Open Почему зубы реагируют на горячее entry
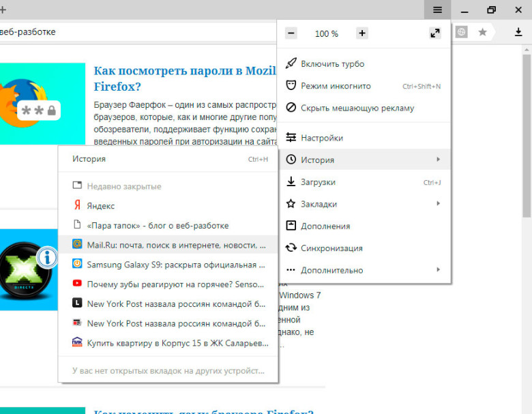This screenshot has height=414, width=532. [x=168, y=284]
